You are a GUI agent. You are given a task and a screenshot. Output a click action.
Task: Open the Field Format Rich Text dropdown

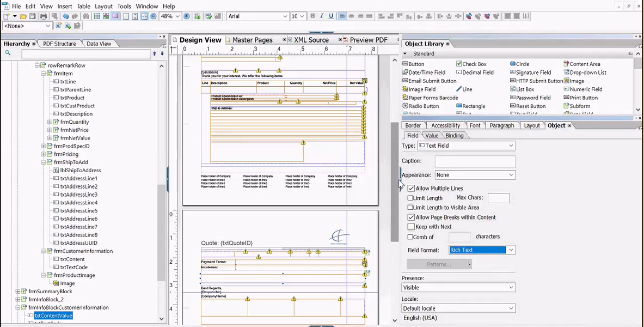coord(482,250)
